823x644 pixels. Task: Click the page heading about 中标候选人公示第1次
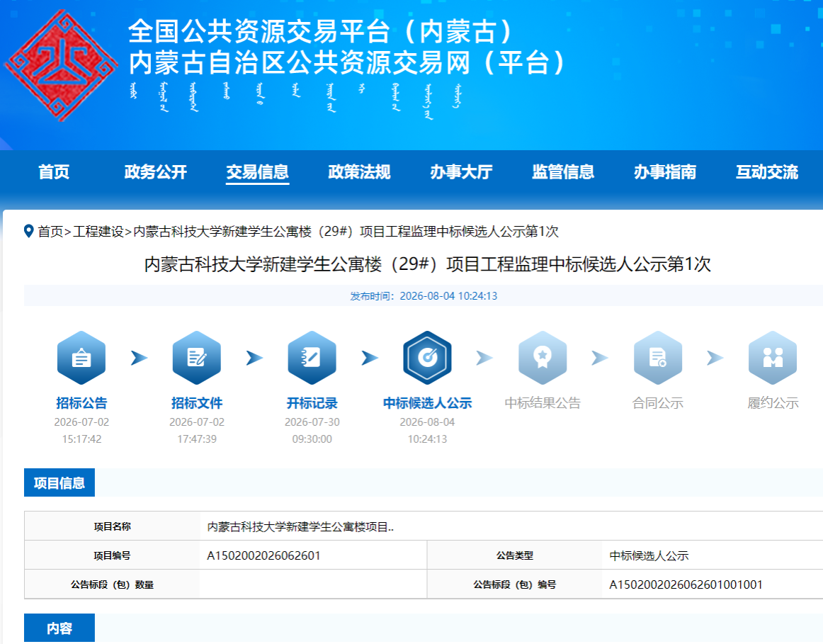pos(427,264)
